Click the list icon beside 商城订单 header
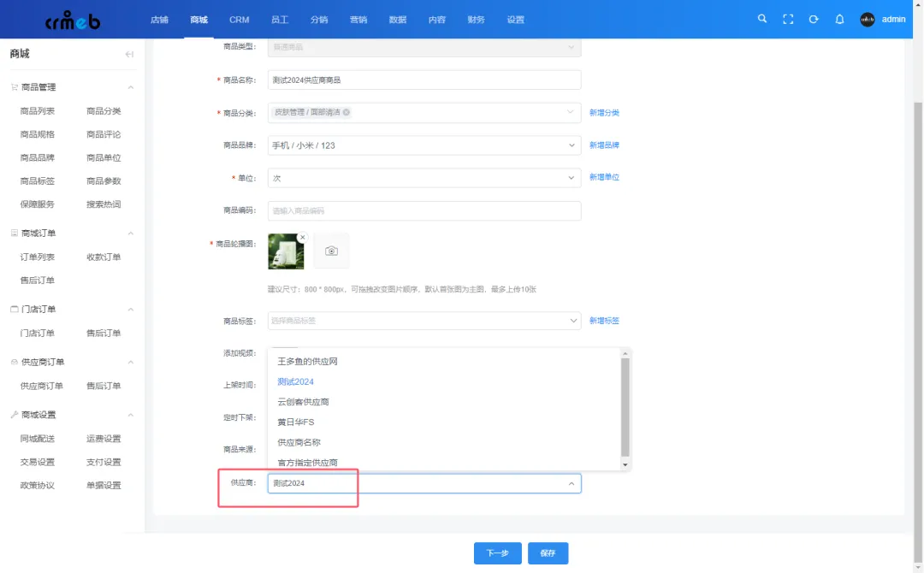The image size is (924, 573). [x=15, y=233]
